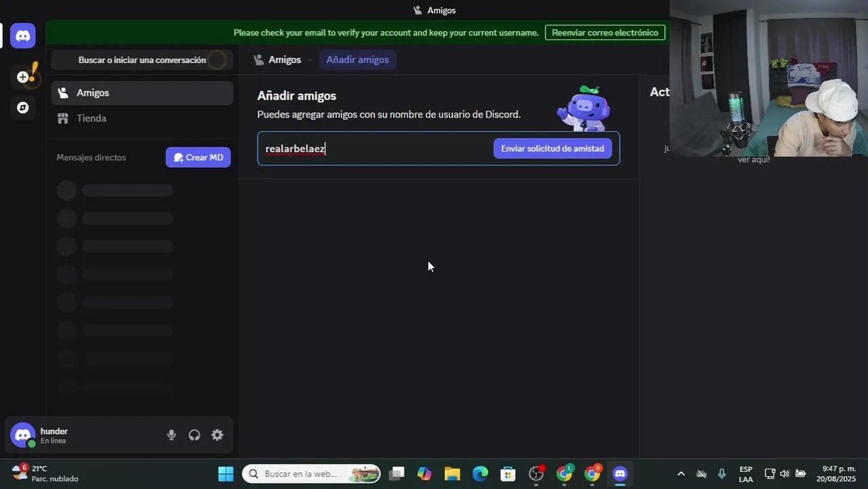This screenshot has height=489, width=868.
Task: Click the Mensajes directos label
Action: click(x=91, y=158)
